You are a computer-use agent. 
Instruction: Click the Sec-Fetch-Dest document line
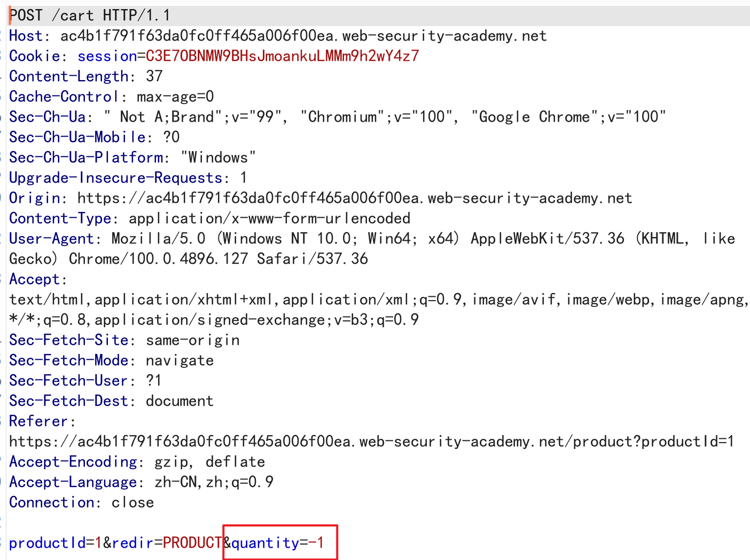coord(111,401)
